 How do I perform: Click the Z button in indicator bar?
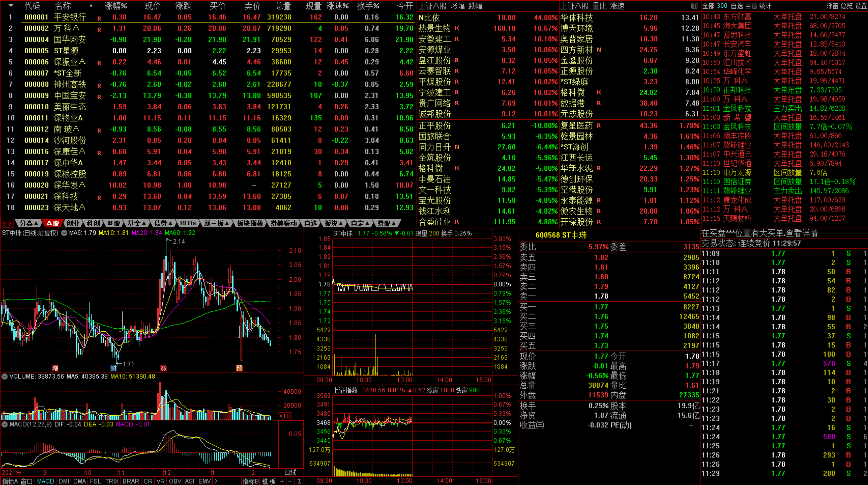pos(299,481)
